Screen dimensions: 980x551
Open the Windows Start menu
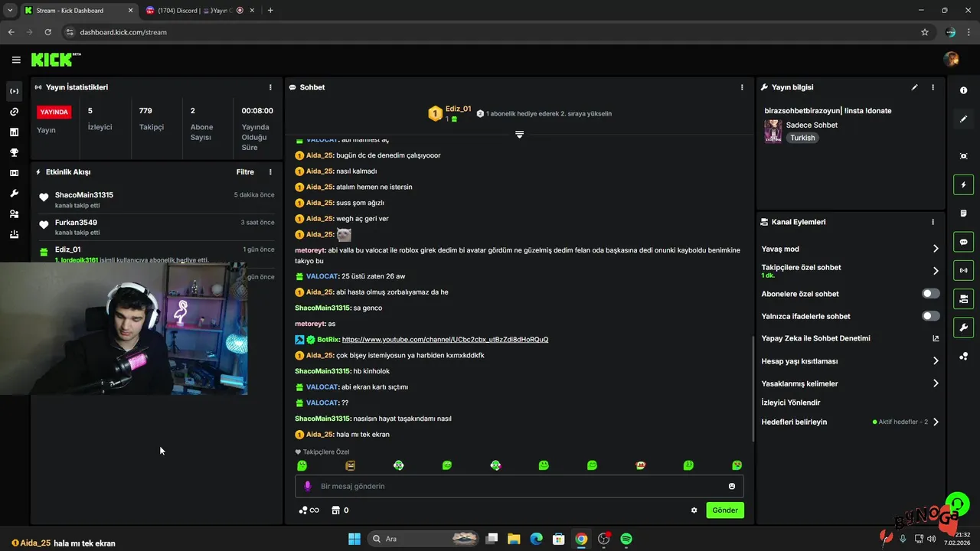[x=354, y=539]
